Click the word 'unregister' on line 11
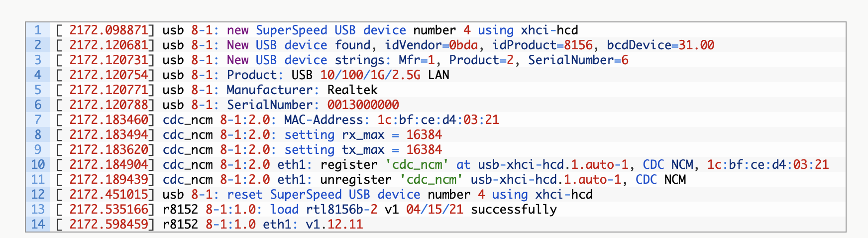868x238 pixels. [x=356, y=180]
